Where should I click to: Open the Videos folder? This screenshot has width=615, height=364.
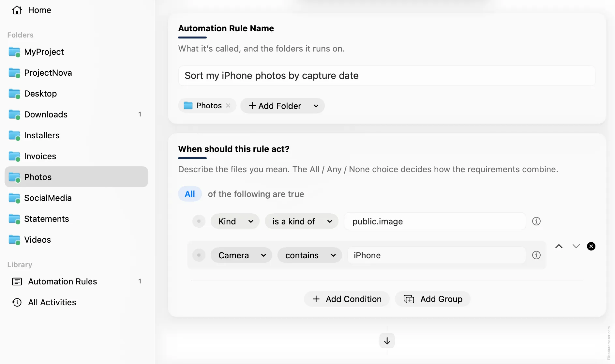coord(76,240)
